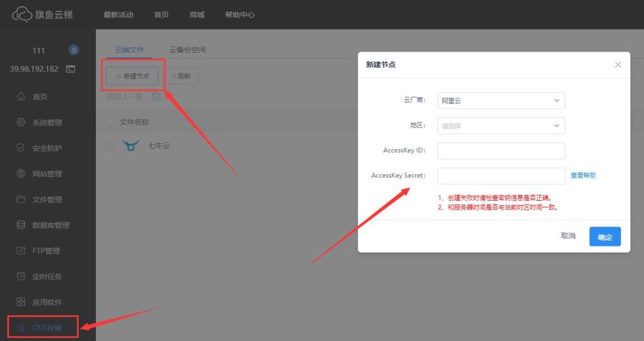Focus the AccessKey Secret input field
Viewport: 644px width, 341px height.
501,176
